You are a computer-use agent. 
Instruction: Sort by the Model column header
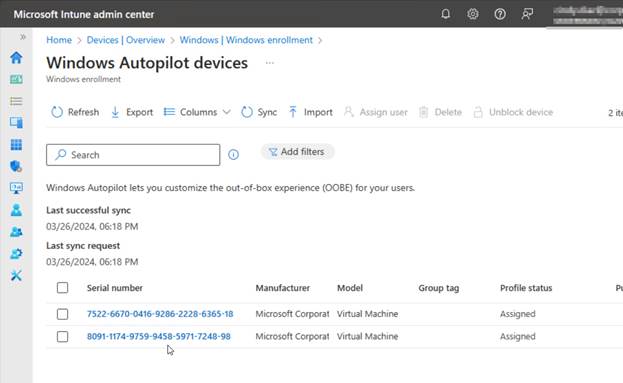[350, 288]
